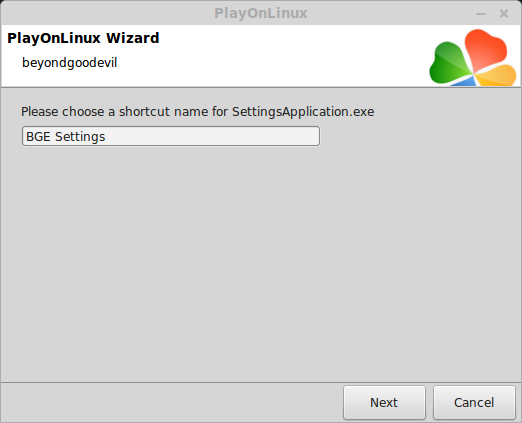Click the 'PlayOnLinux Wizard' heading

83,38
